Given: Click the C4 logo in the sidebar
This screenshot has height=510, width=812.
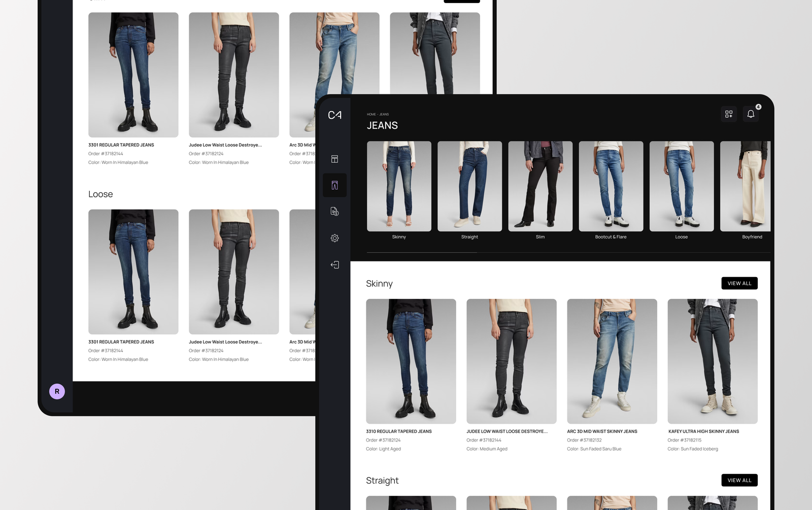Looking at the screenshot, I should (334, 115).
